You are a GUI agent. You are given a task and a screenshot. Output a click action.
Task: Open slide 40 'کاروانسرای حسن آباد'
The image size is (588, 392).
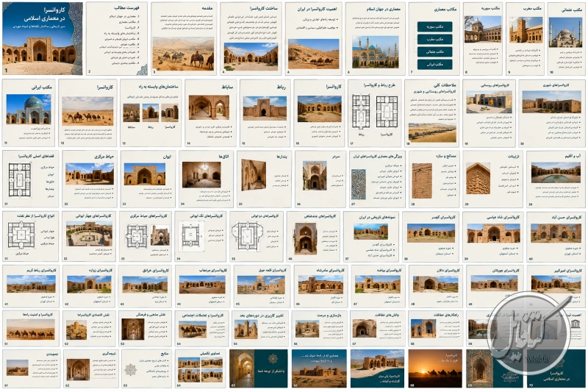point(556,236)
